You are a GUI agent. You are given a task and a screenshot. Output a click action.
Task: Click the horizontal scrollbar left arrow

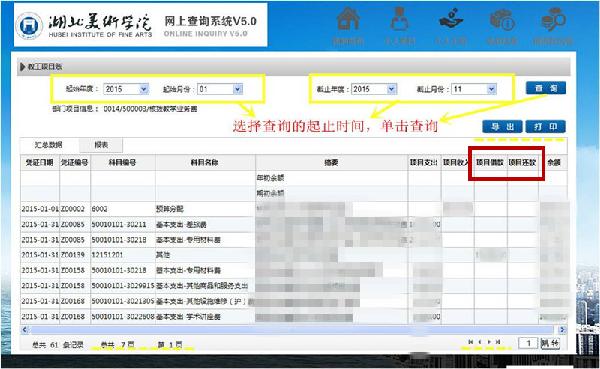point(25,330)
